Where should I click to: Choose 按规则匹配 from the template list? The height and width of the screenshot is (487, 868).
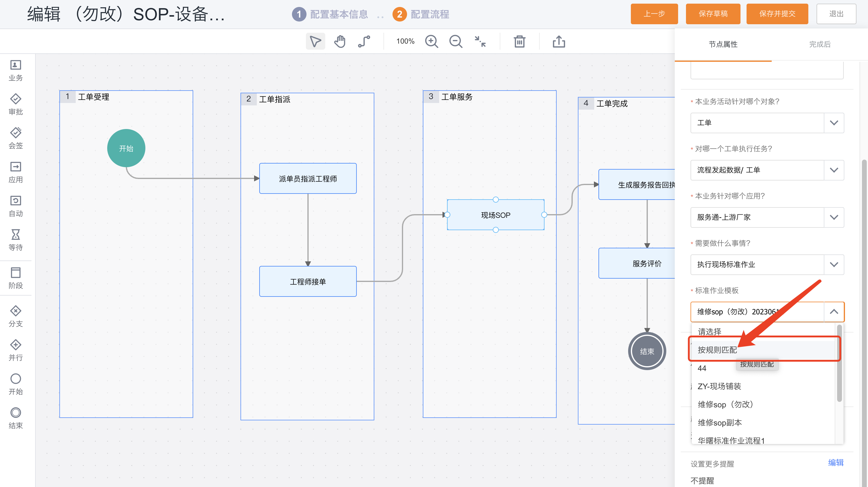pos(717,350)
